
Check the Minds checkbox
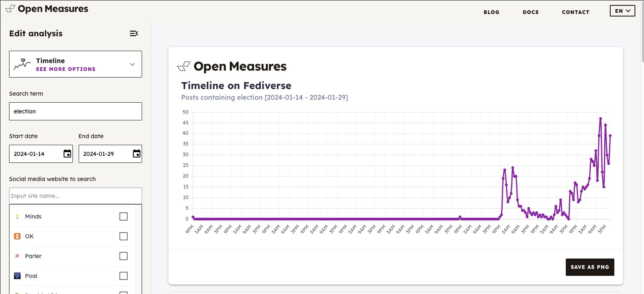(x=124, y=216)
